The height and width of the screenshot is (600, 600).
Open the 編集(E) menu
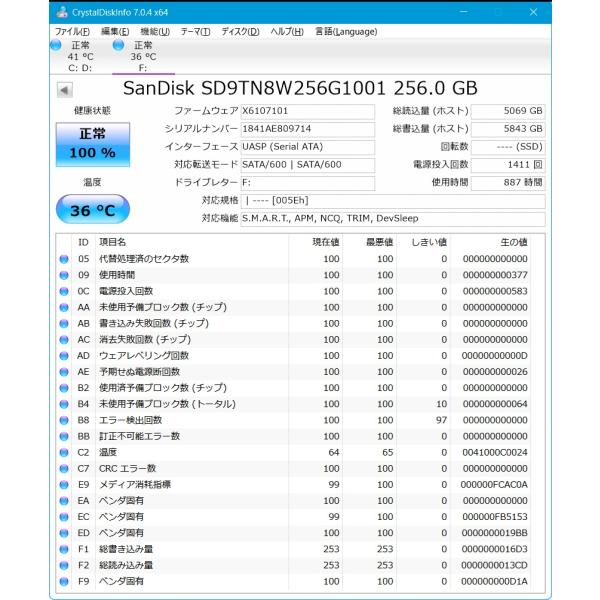115,32
